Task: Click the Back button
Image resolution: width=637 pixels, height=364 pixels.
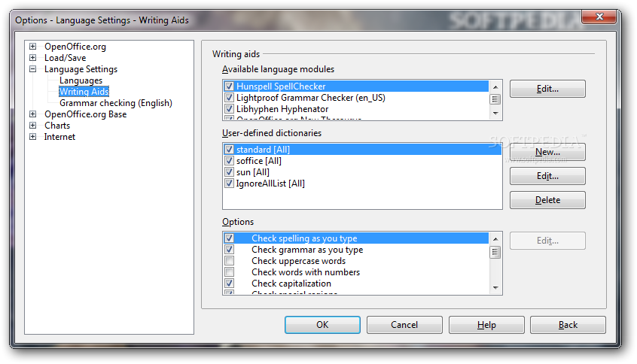Action: (x=568, y=325)
